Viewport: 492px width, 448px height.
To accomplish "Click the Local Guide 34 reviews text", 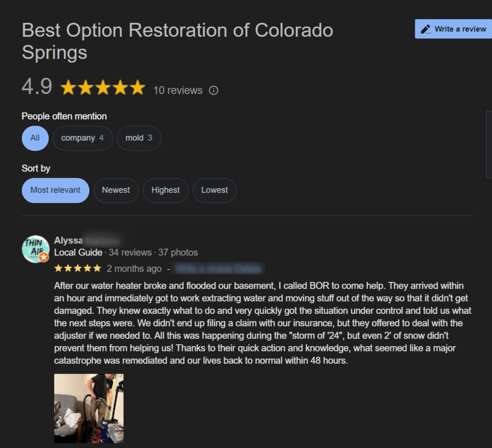I will 103,253.
